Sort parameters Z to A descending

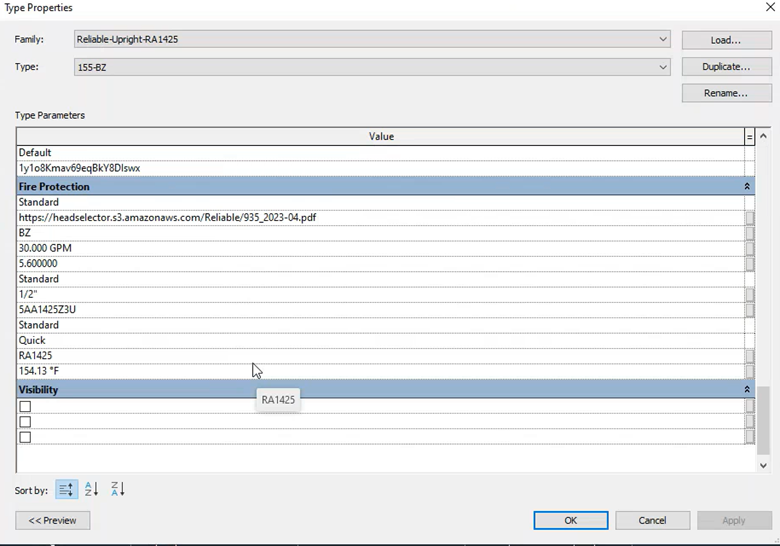coord(118,489)
